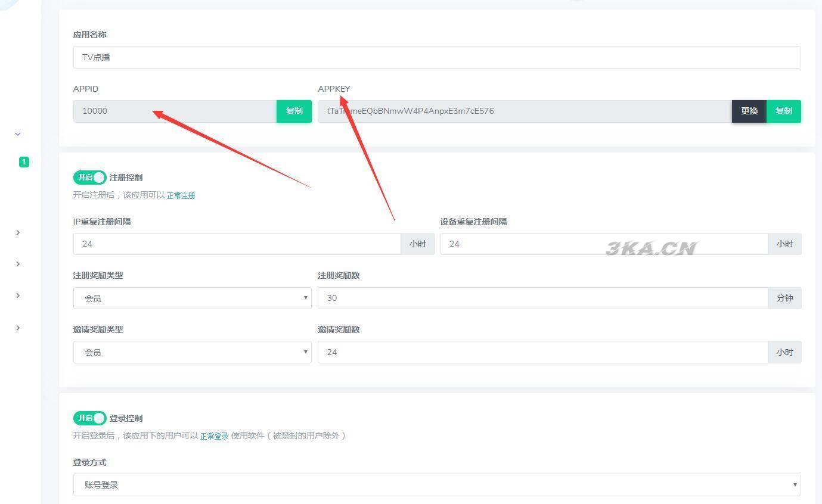The height and width of the screenshot is (504, 822).
Task: Expand the second right-chevron sidebar item
Action: [x=18, y=264]
